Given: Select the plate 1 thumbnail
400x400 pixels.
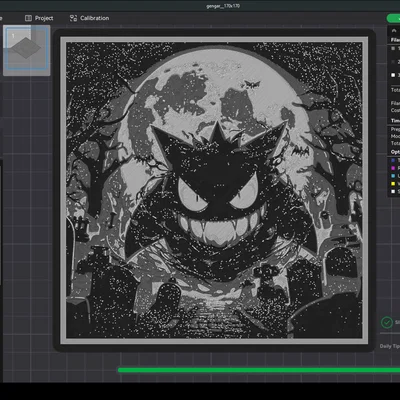Looking at the screenshot, I should 27,50.
